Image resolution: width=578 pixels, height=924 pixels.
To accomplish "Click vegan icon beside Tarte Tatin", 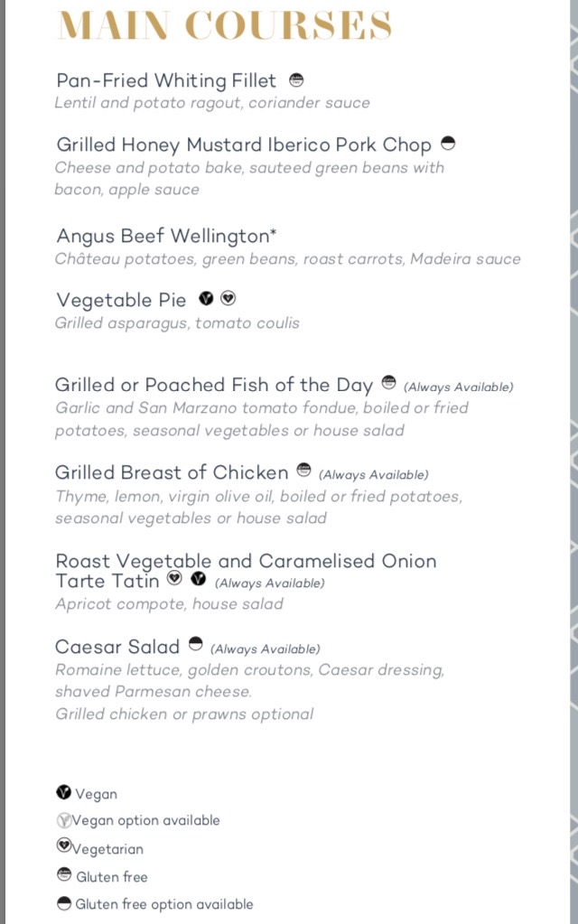I will point(199,579).
